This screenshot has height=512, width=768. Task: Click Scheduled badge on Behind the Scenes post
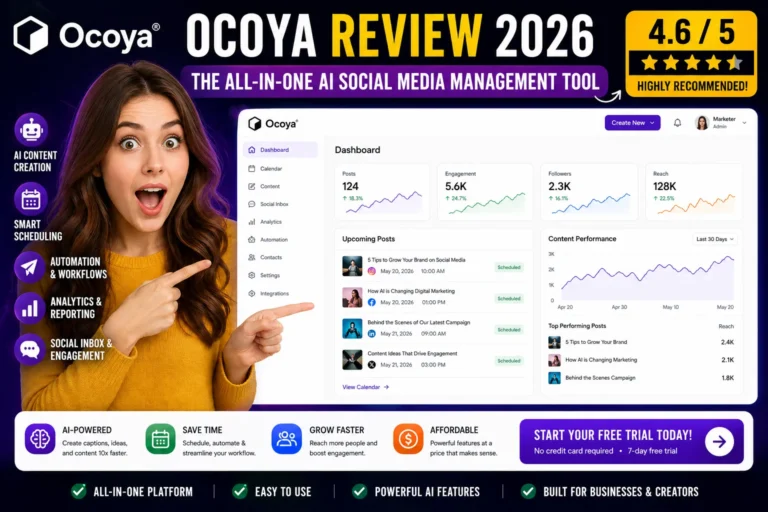[509, 330]
